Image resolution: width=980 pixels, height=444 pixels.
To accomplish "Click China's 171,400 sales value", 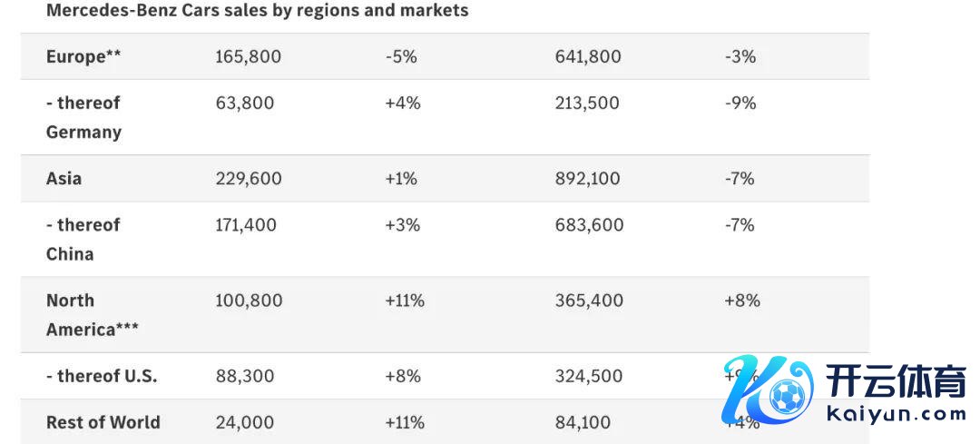I will click(x=246, y=224).
